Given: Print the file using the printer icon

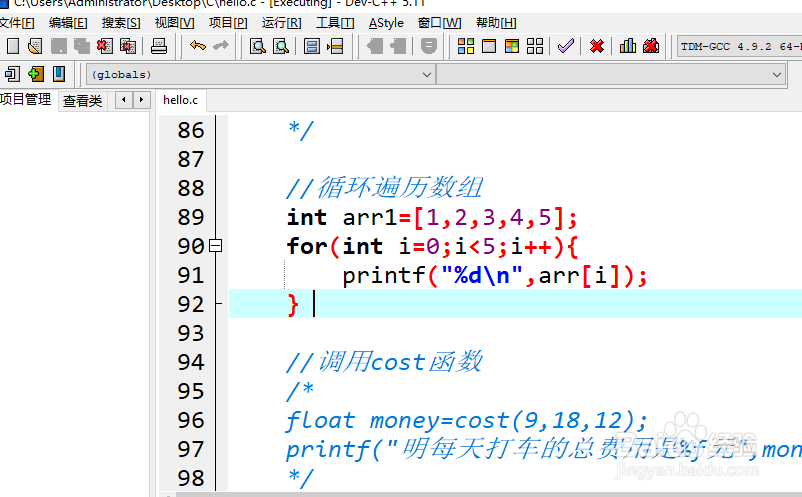Looking at the screenshot, I should click(x=159, y=47).
